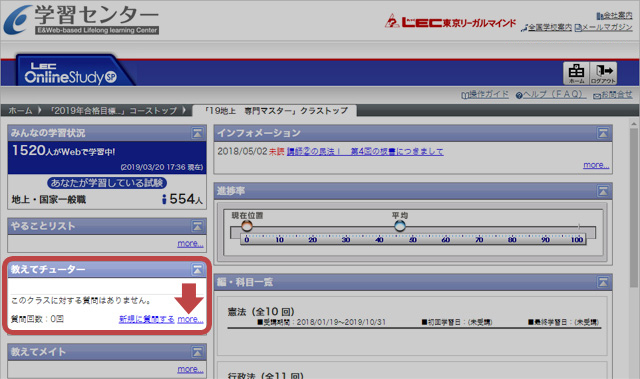The image size is (640, 379).
Task: Click the LEC 東京リーガルマインド logo
Action: click(x=450, y=21)
